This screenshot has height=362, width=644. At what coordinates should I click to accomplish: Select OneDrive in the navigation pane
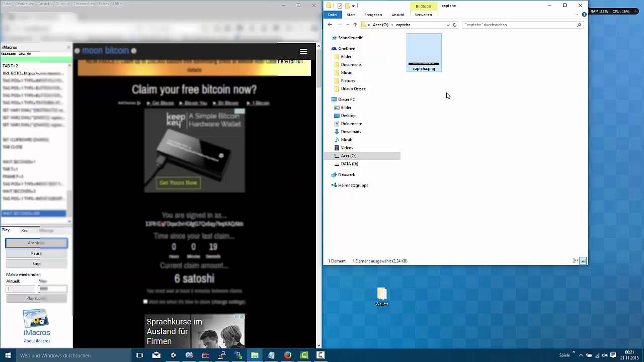coord(346,48)
